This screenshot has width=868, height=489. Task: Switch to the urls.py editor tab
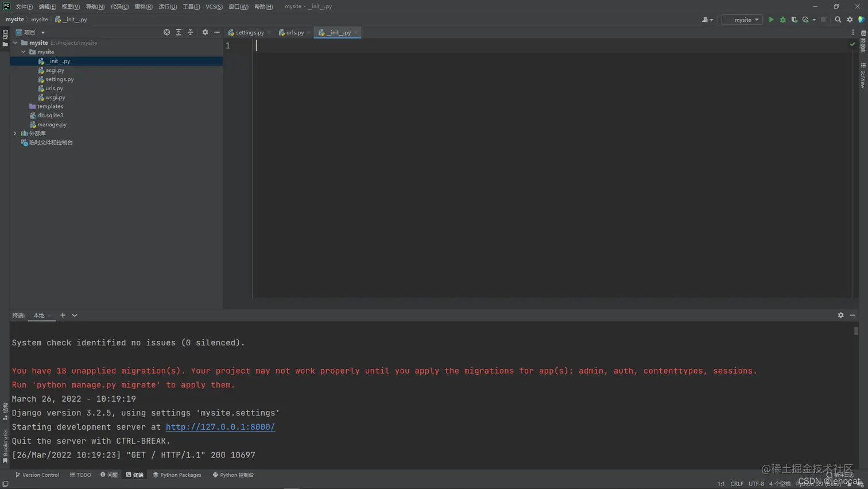[x=295, y=32]
